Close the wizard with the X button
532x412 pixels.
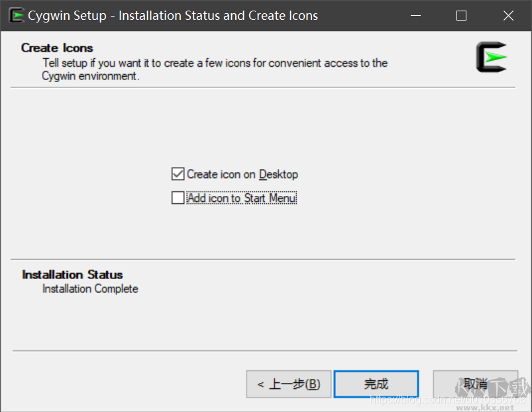[x=508, y=15]
